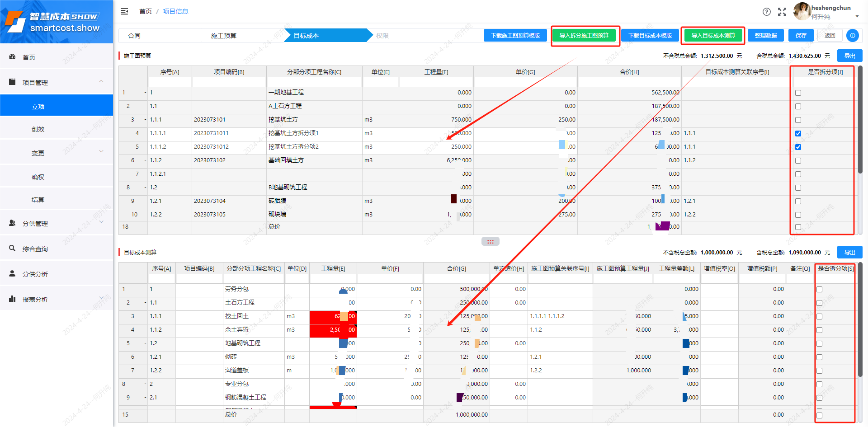Open the user account dropdown arrow
Viewport: 868px width, 427px height.
tap(857, 17)
